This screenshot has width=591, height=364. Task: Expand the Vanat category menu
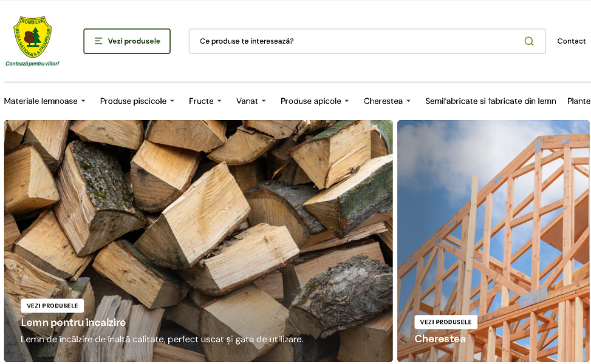(251, 101)
